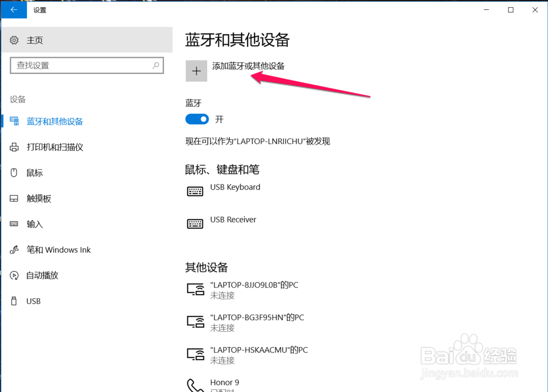
Task: Click Bluetooth and other devices sidebar icon
Action: click(14, 121)
